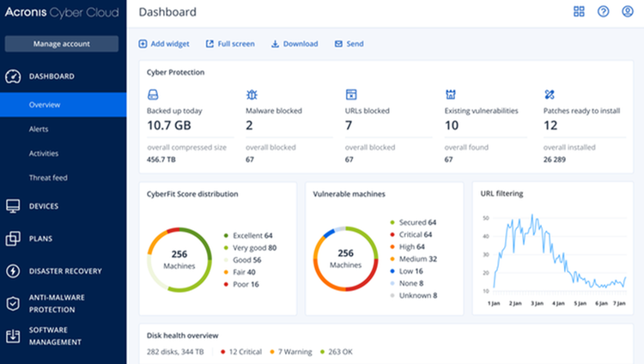Click the Excellent legend color dot
This screenshot has width=644, height=364.
click(x=226, y=234)
